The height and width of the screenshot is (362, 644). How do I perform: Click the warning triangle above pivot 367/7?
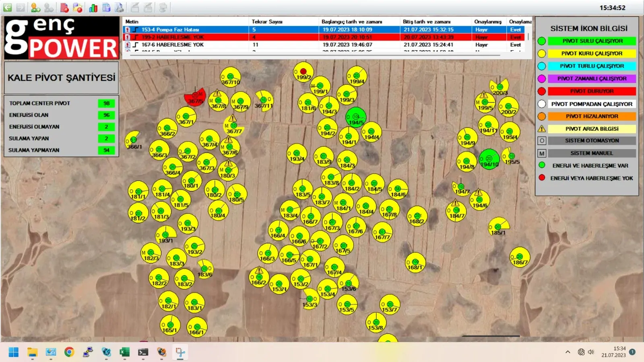pyautogui.click(x=232, y=119)
